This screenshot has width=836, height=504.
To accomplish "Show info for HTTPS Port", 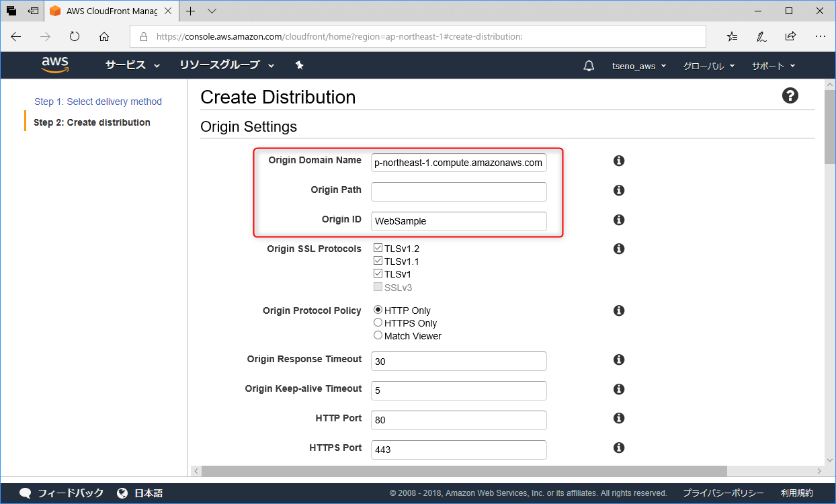I will 619,448.
